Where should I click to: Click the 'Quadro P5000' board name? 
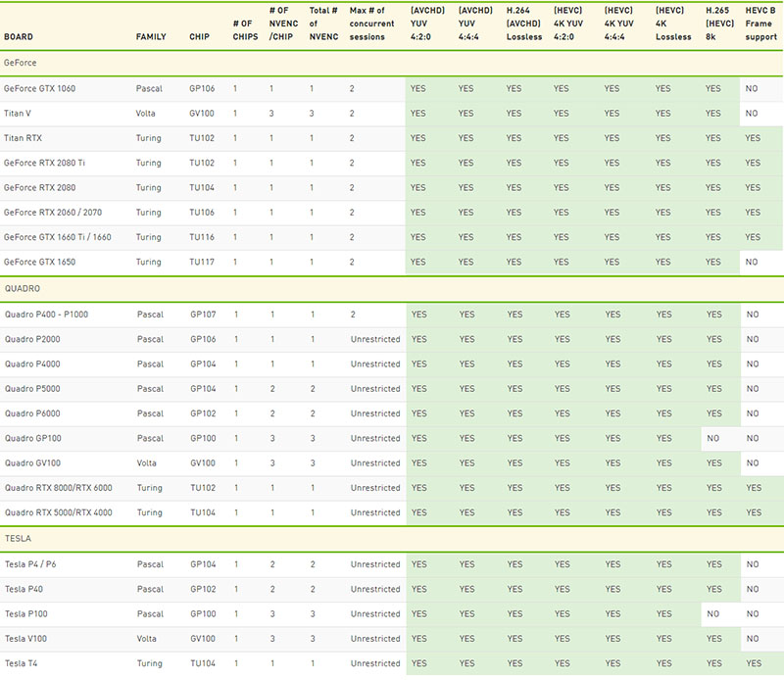click(x=32, y=388)
